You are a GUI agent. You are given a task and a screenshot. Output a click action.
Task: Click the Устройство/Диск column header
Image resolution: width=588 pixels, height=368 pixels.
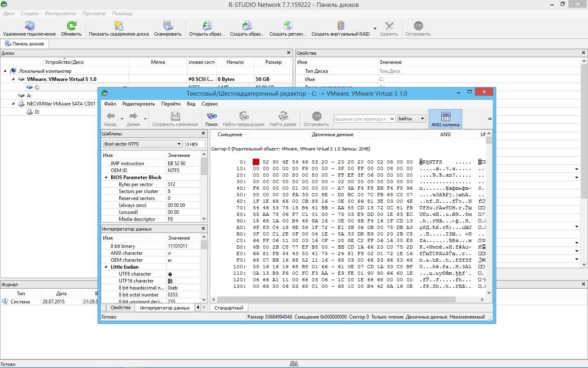coord(65,62)
